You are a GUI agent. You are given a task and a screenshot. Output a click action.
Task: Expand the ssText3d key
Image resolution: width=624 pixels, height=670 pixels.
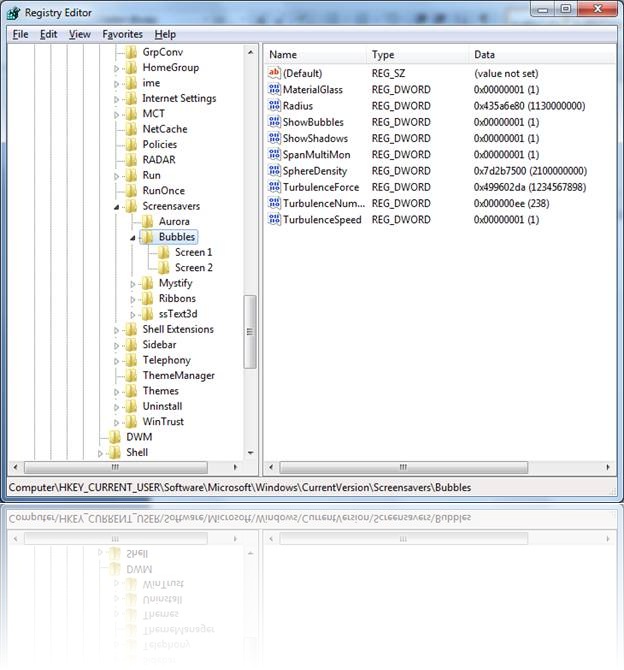coord(132,314)
